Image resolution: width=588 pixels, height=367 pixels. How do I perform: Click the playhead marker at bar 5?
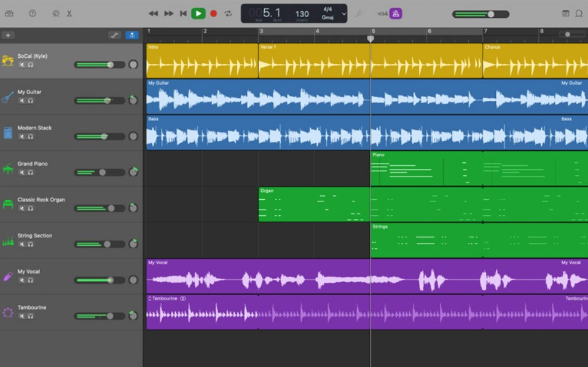(x=370, y=39)
